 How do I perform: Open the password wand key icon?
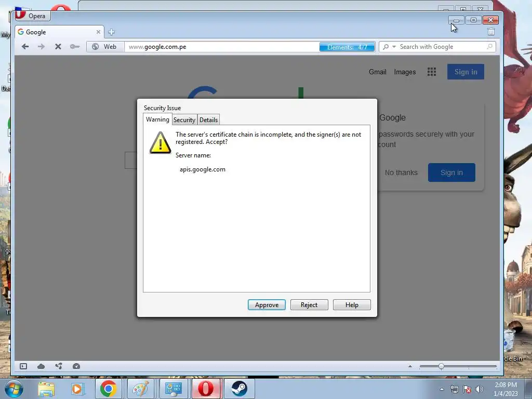(x=75, y=46)
